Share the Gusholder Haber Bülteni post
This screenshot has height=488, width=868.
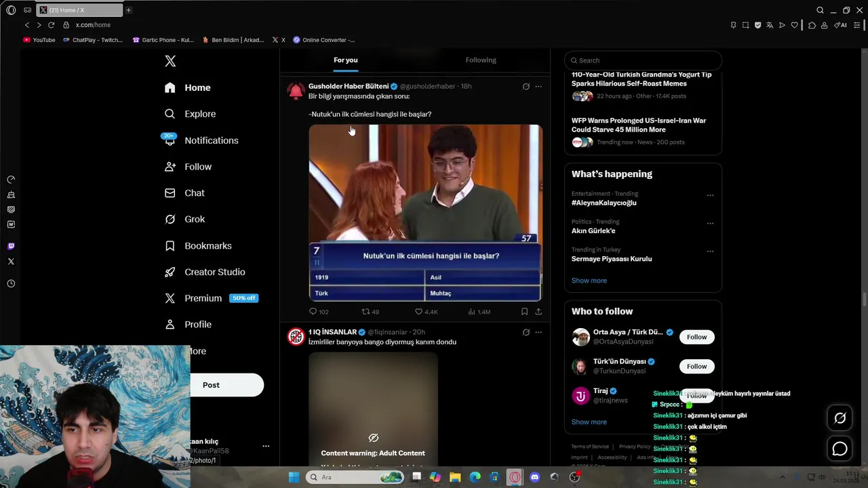[538, 312]
